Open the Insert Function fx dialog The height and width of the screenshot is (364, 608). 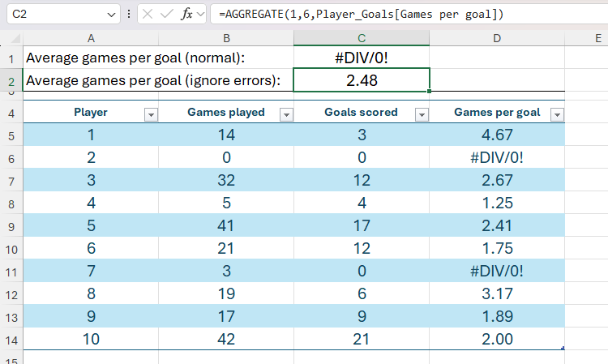(187, 15)
